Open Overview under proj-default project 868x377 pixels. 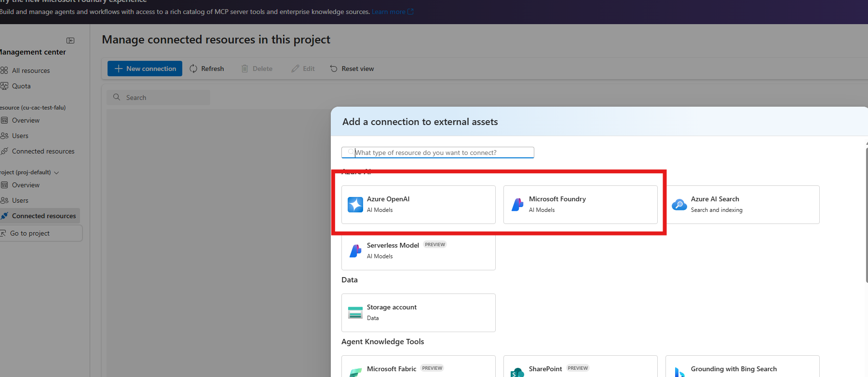coord(26,185)
